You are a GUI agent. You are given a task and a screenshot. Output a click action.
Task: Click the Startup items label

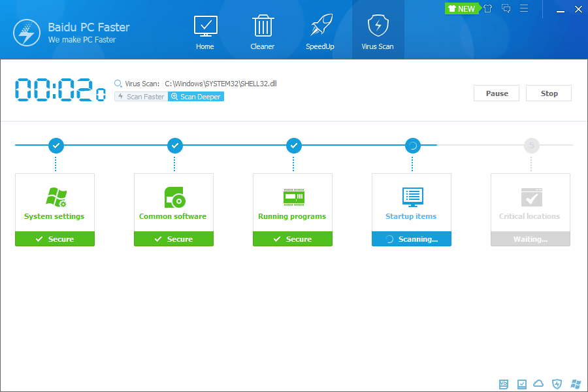(411, 216)
